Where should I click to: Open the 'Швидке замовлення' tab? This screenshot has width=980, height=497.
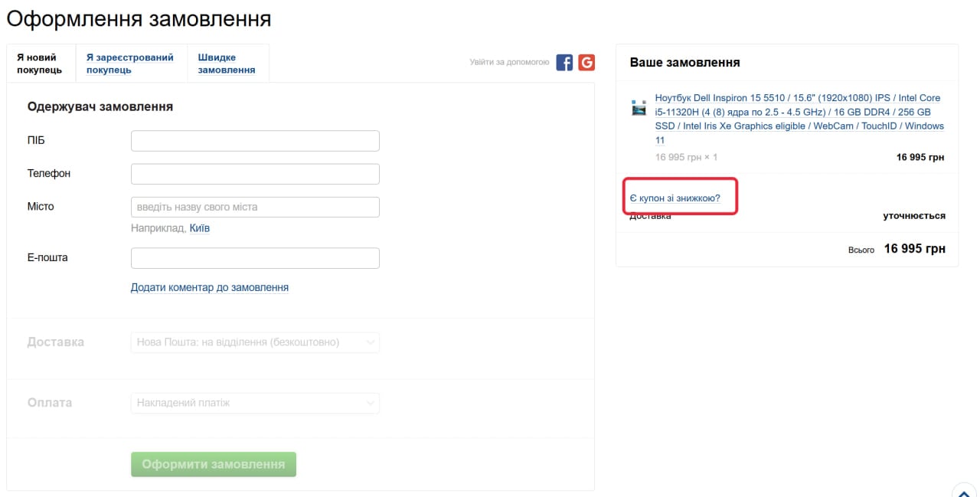point(227,64)
